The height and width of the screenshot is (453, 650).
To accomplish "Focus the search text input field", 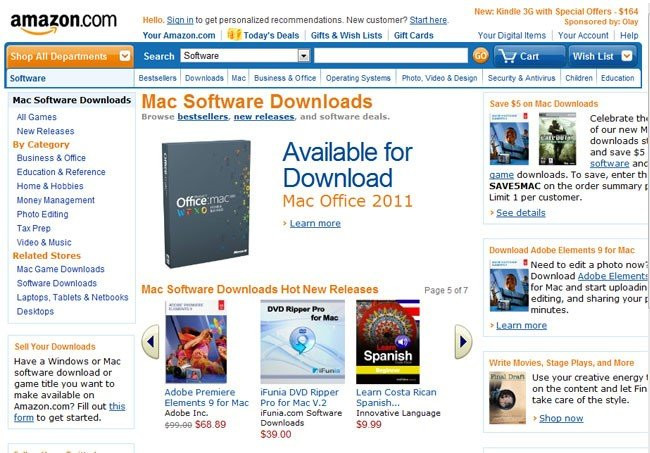I will [x=391, y=56].
